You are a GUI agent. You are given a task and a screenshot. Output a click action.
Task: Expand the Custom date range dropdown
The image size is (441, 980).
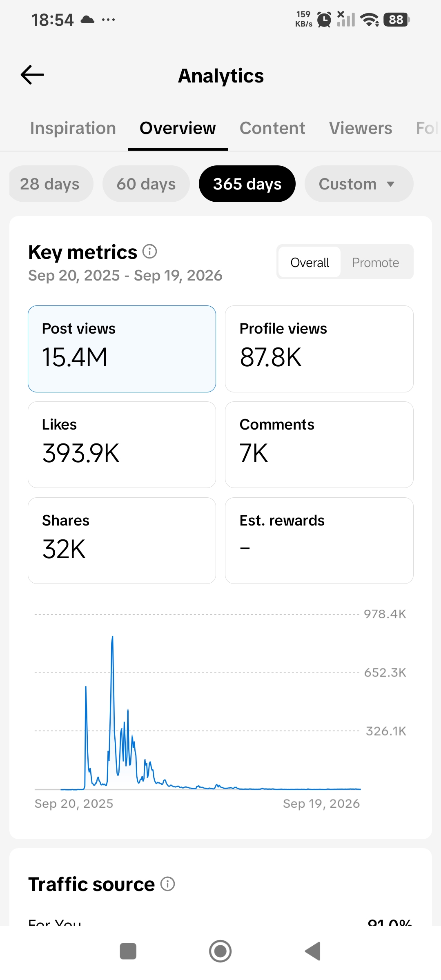tap(359, 184)
